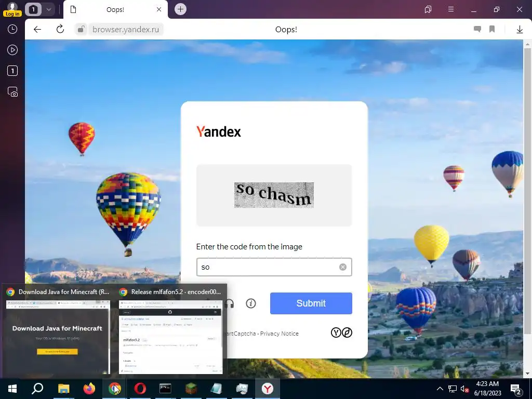Open captcha info icon

coord(251,303)
